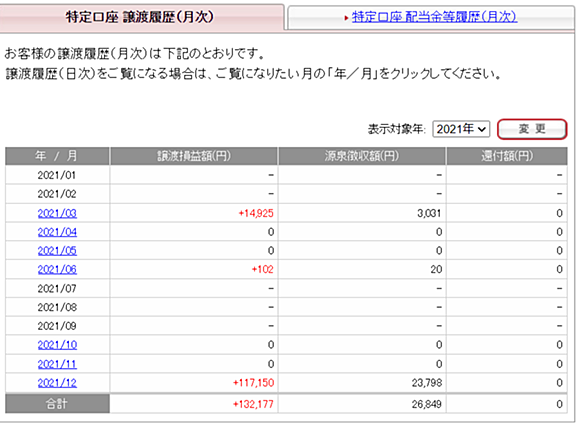The image size is (586, 426).
Task: Click the 2021/02 row label
Action: point(57,194)
